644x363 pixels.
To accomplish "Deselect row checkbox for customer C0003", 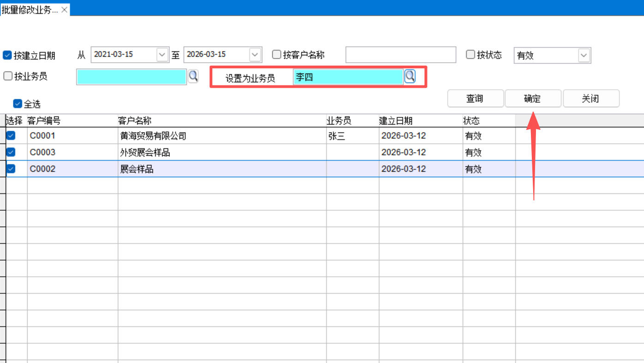I will pos(11,152).
